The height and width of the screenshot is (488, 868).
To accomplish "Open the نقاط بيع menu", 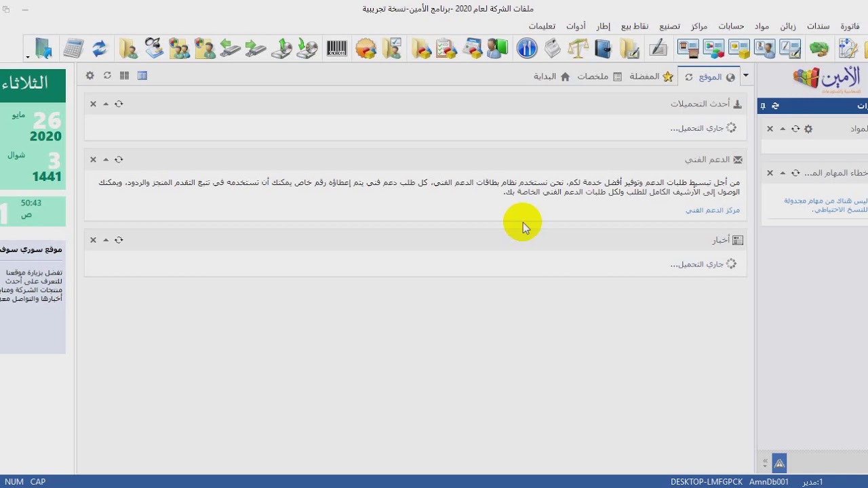I will [x=635, y=26].
